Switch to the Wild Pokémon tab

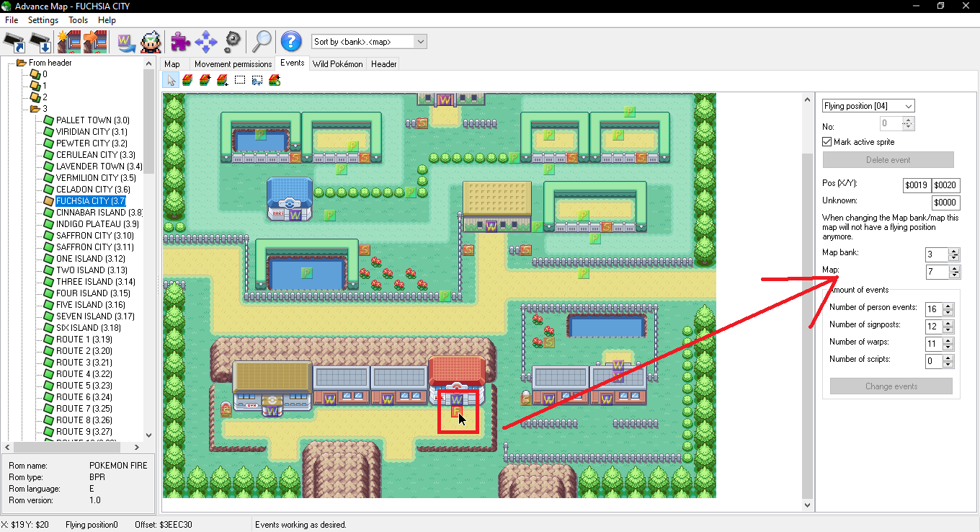pos(337,64)
